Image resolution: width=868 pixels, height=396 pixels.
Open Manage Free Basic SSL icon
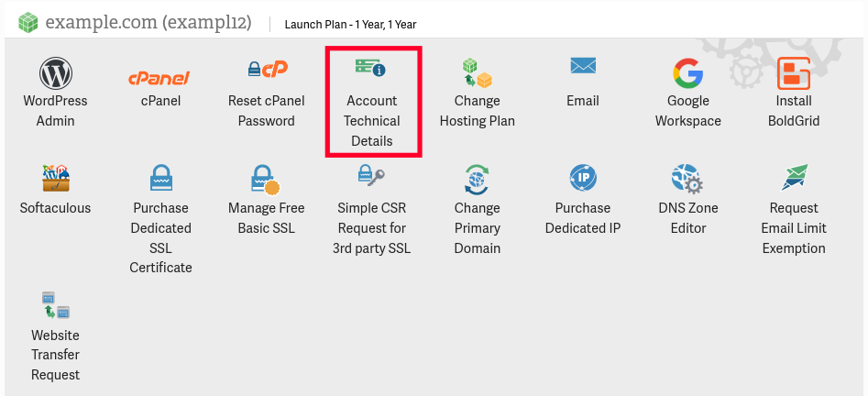pos(267,180)
